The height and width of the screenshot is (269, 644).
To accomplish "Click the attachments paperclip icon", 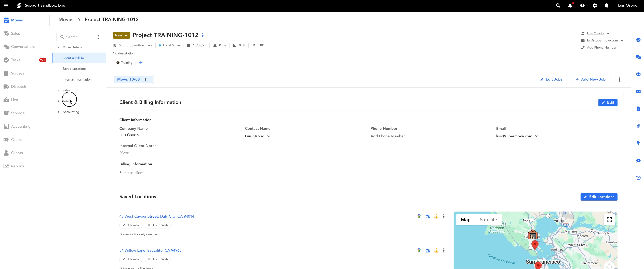I will pos(638,126).
